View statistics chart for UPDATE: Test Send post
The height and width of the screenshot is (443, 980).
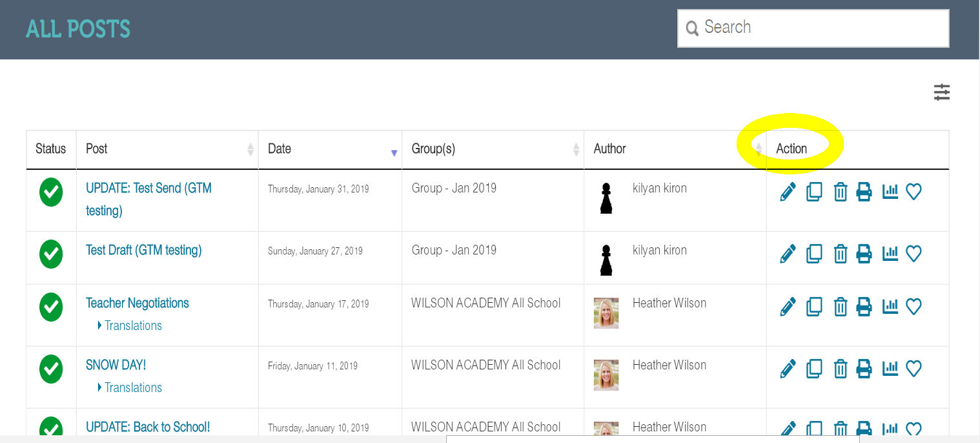pos(890,191)
